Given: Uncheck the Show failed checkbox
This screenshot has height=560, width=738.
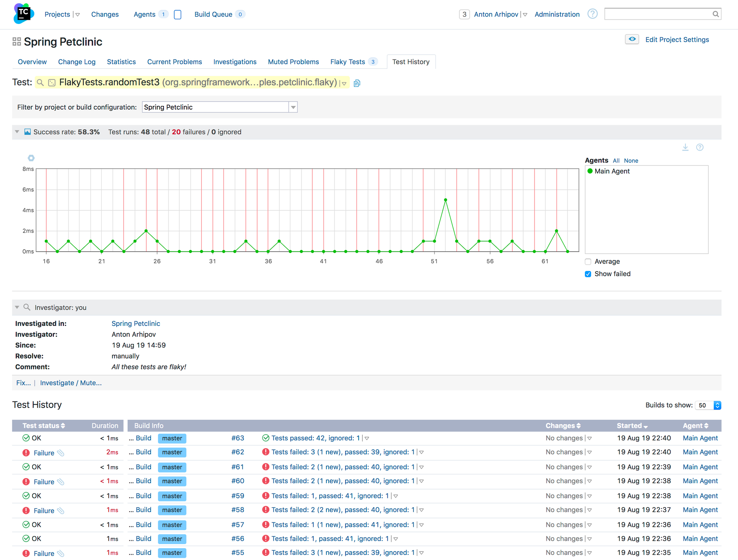Looking at the screenshot, I should [x=588, y=274].
